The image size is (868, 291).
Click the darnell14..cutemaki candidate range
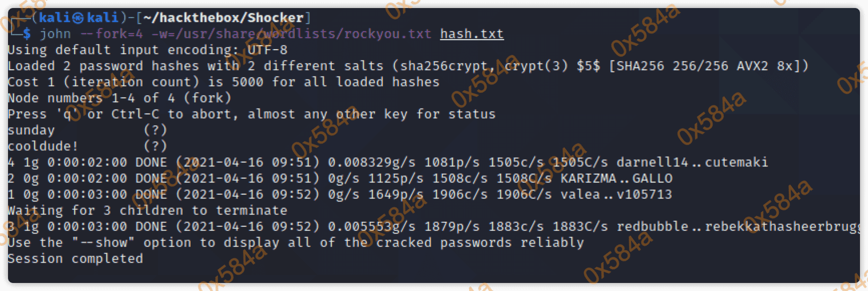(692, 163)
